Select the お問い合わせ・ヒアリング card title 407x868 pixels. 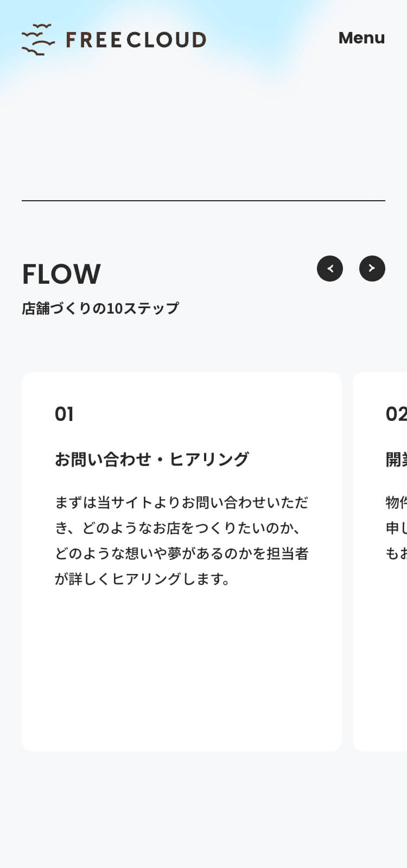tap(152, 459)
